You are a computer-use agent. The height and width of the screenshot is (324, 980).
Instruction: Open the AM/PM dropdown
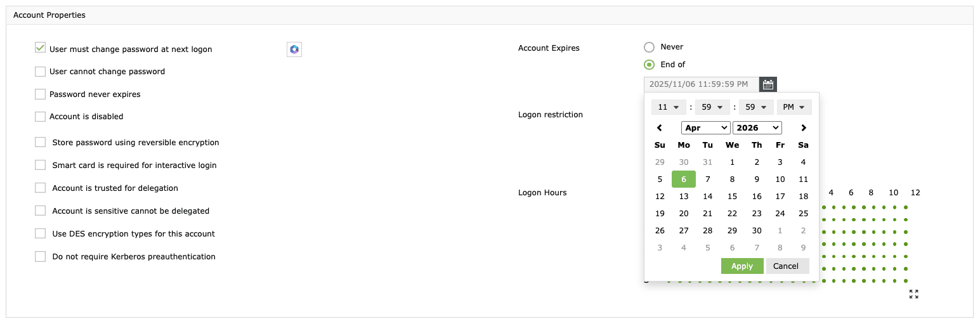pos(794,107)
